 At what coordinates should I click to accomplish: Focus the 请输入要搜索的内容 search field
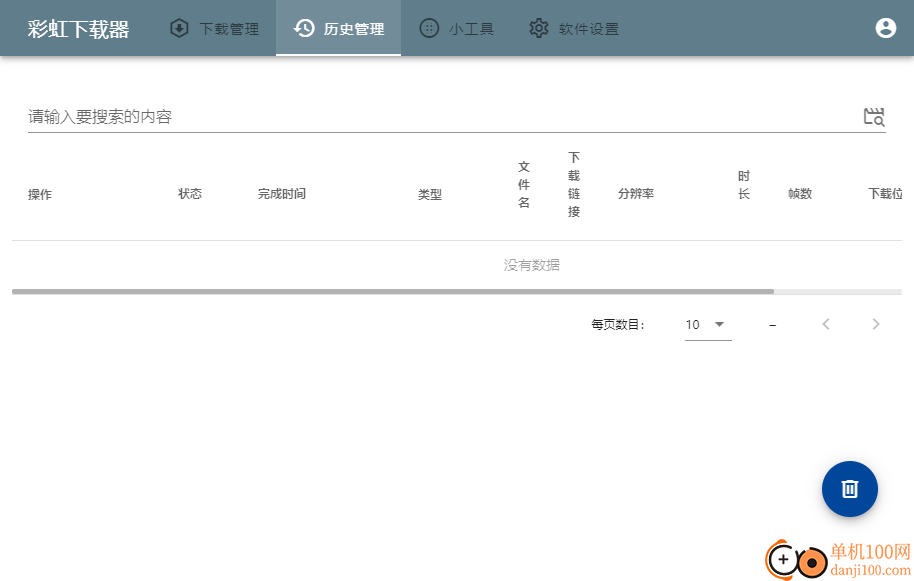click(x=443, y=117)
